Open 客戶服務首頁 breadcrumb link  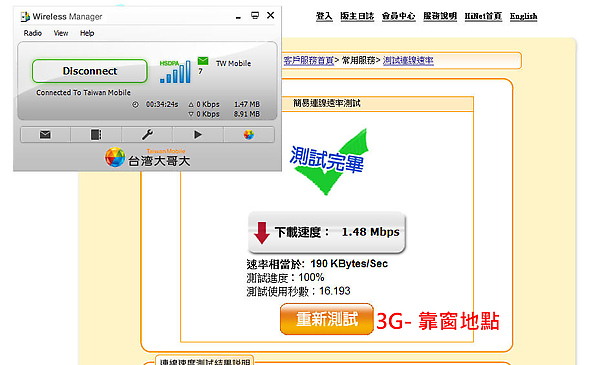point(308,60)
